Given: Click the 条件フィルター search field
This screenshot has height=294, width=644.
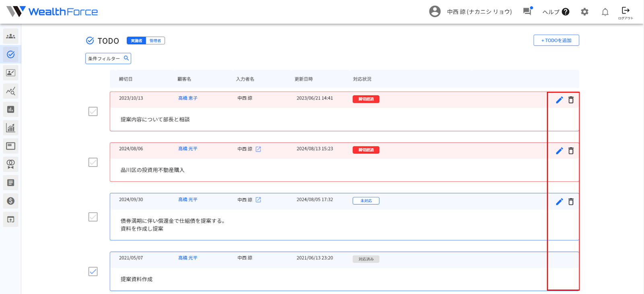Looking at the screenshot, I should [x=108, y=58].
